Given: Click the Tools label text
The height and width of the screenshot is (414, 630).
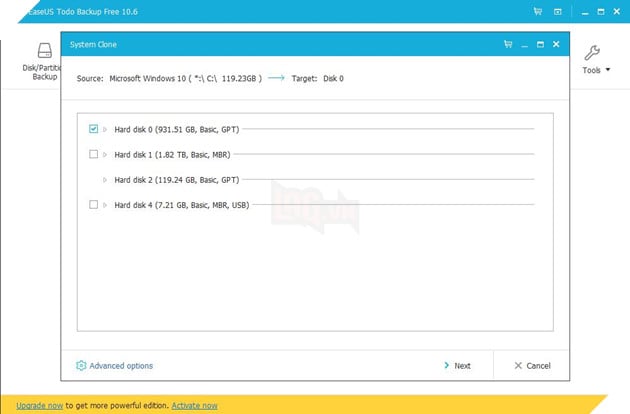Looking at the screenshot, I should (591, 70).
